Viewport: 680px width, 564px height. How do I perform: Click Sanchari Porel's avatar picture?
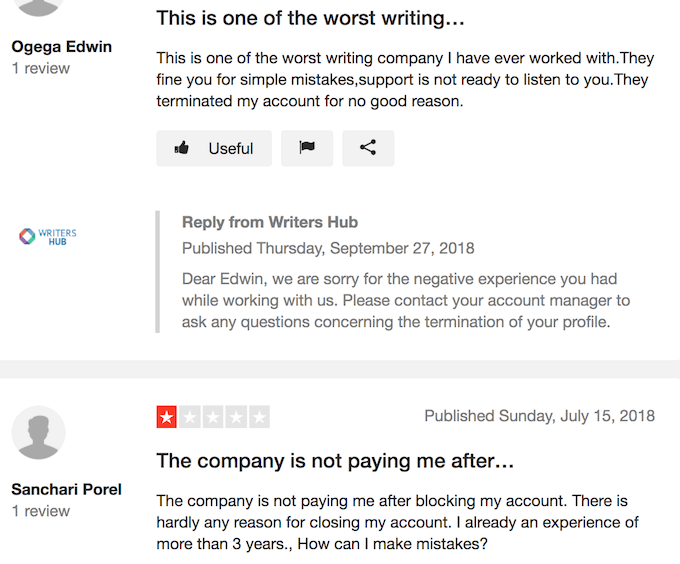38,433
